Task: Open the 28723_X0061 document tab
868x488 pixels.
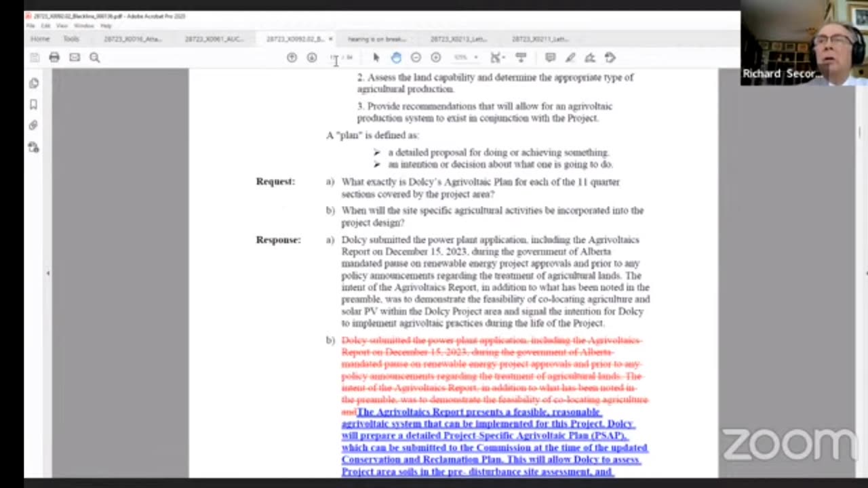Action: pos(214,39)
